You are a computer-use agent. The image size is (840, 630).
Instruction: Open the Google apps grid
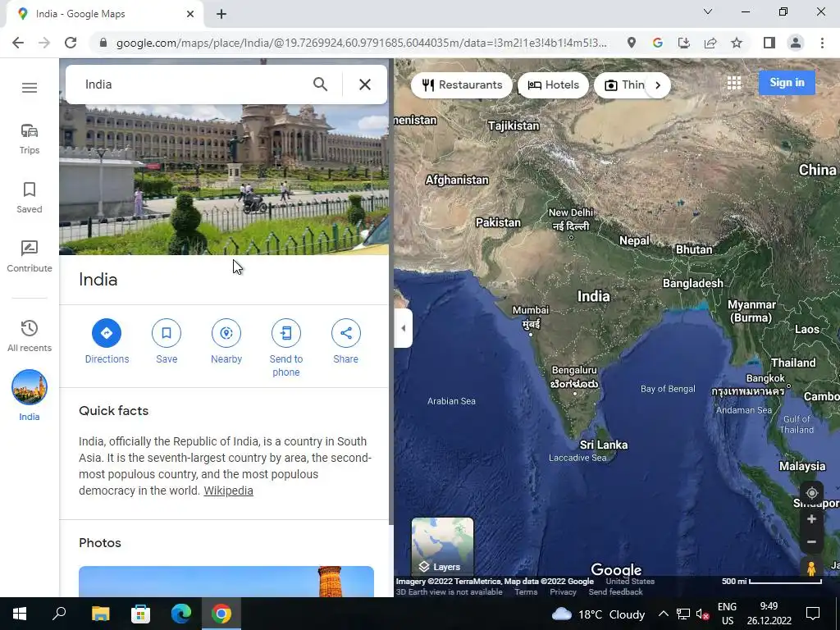pos(734,83)
